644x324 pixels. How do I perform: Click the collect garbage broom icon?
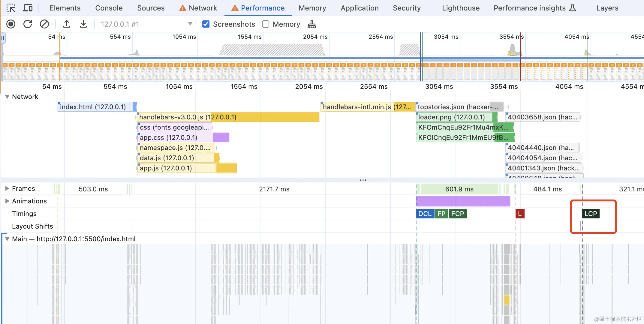(312, 24)
